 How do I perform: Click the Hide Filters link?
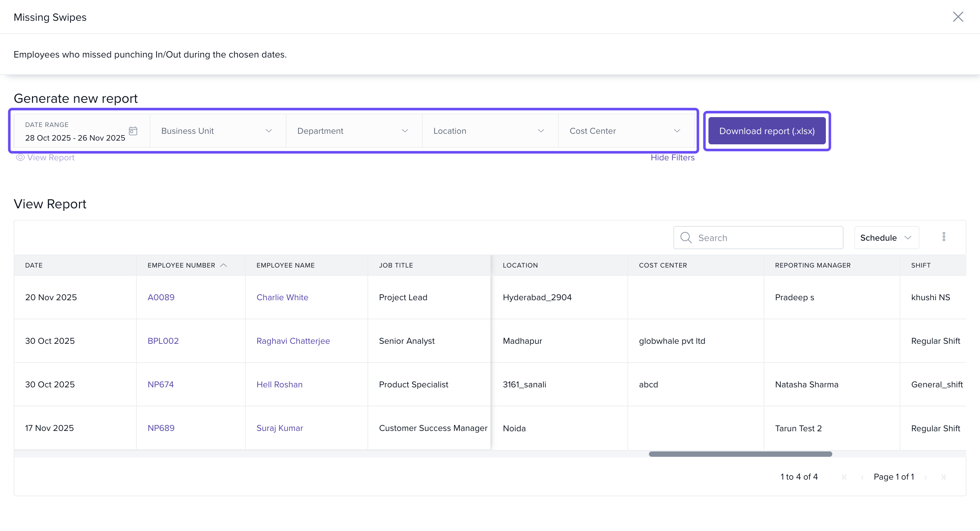click(672, 158)
